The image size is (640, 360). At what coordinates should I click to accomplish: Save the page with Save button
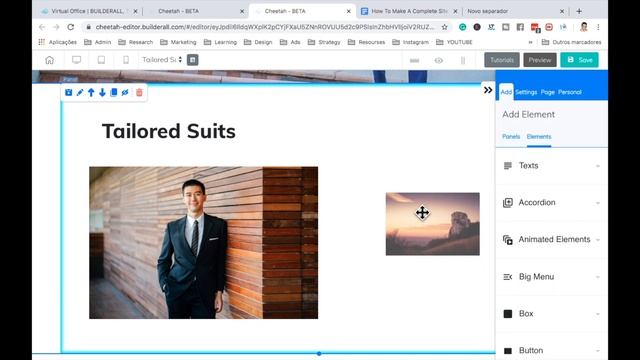click(x=580, y=60)
